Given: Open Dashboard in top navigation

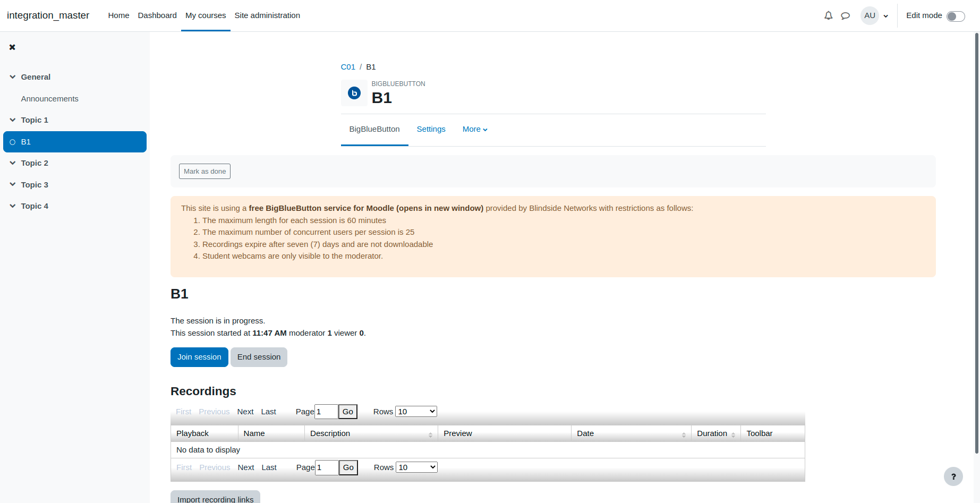Looking at the screenshot, I should point(157,15).
